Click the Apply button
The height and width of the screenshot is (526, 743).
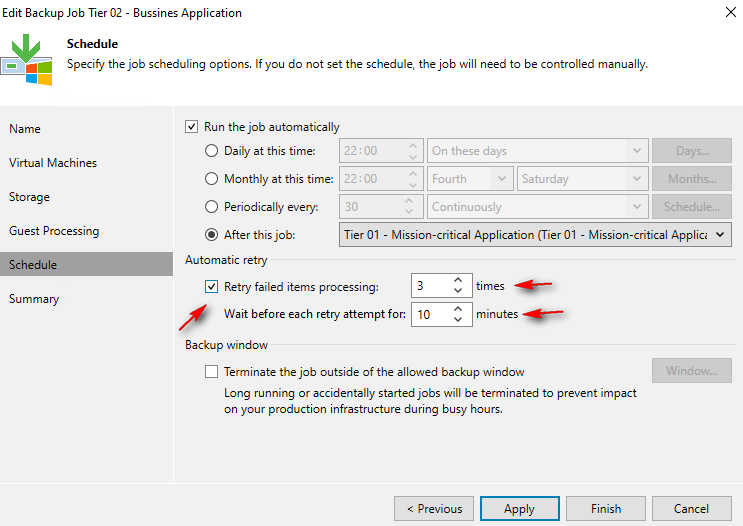pos(519,508)
